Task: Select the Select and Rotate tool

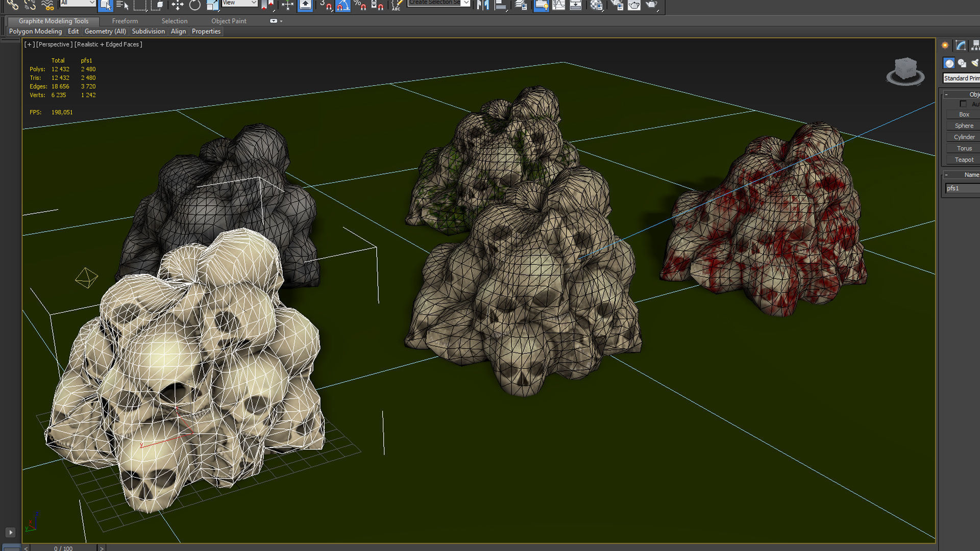Action: tap(195, 5)
